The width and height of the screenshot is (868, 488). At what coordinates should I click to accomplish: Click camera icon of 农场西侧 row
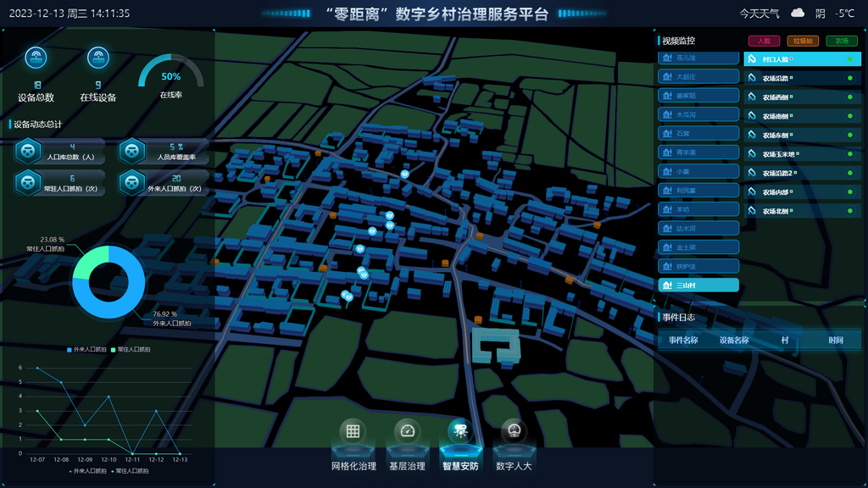(x=753, y=97)
